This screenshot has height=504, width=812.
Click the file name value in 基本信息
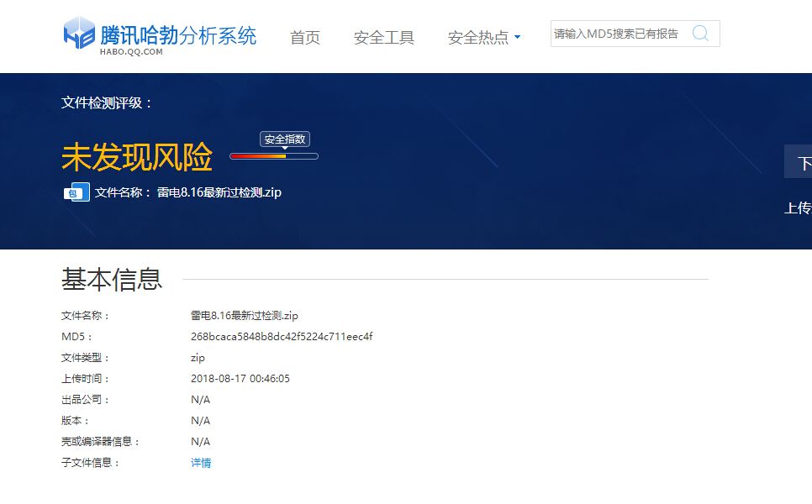[x=245, y=315]
